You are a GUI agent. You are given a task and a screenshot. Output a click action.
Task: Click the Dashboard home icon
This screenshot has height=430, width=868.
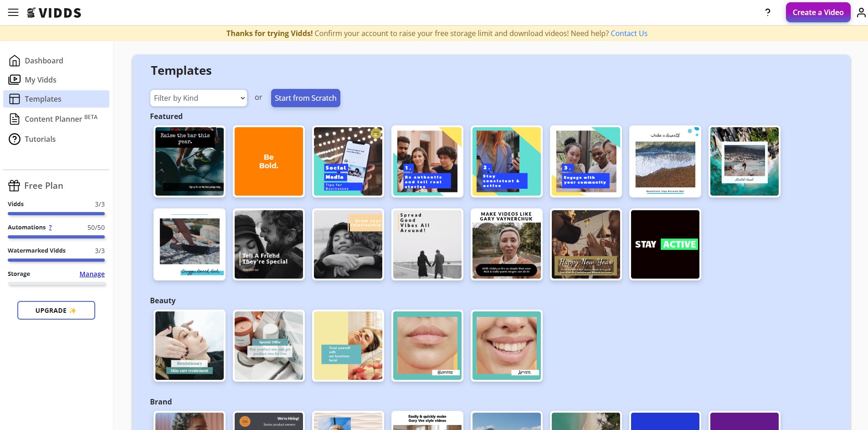15,61
